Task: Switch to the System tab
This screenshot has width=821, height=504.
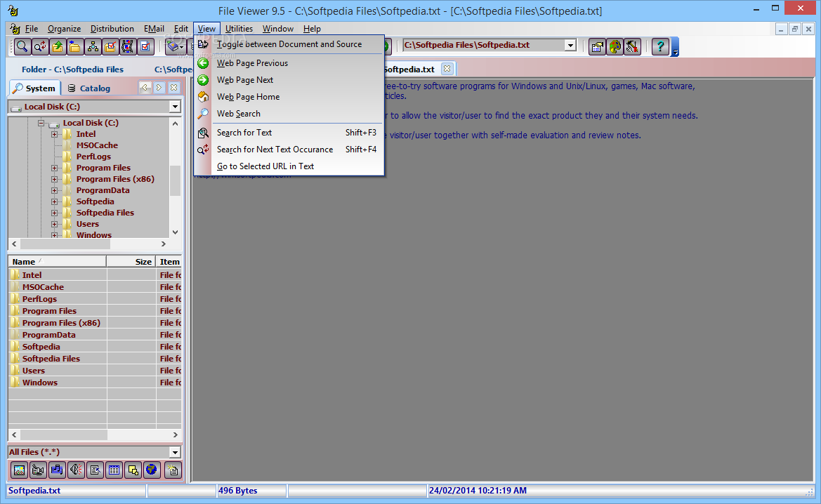Action: click(34, 88)
